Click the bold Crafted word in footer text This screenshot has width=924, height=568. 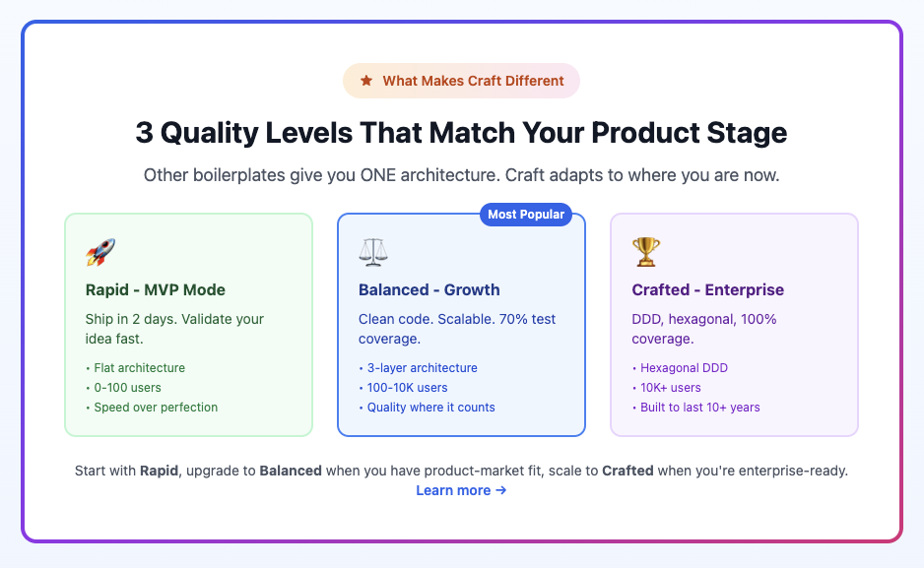[627, 471]
